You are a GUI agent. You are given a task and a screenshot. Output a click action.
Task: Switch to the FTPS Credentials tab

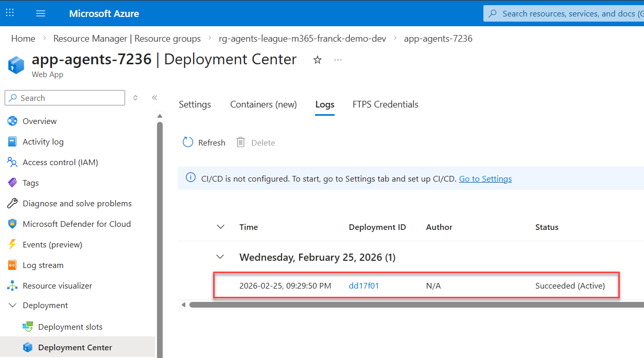(x=385, y=104)
